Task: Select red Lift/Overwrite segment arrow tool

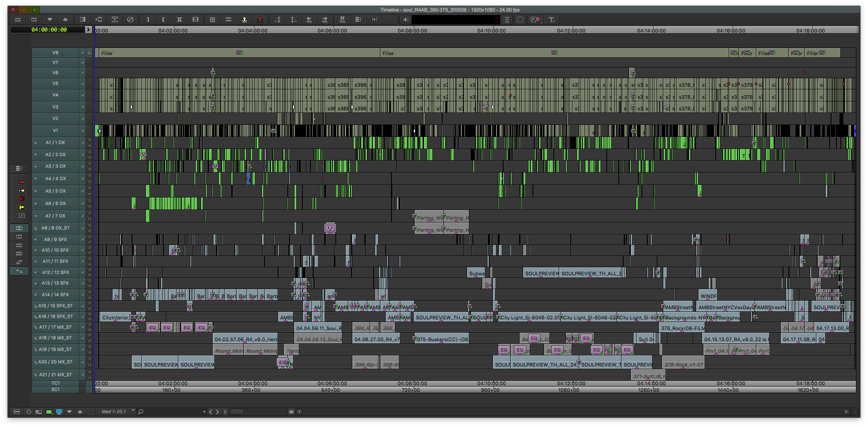Action: pos(21,182)
